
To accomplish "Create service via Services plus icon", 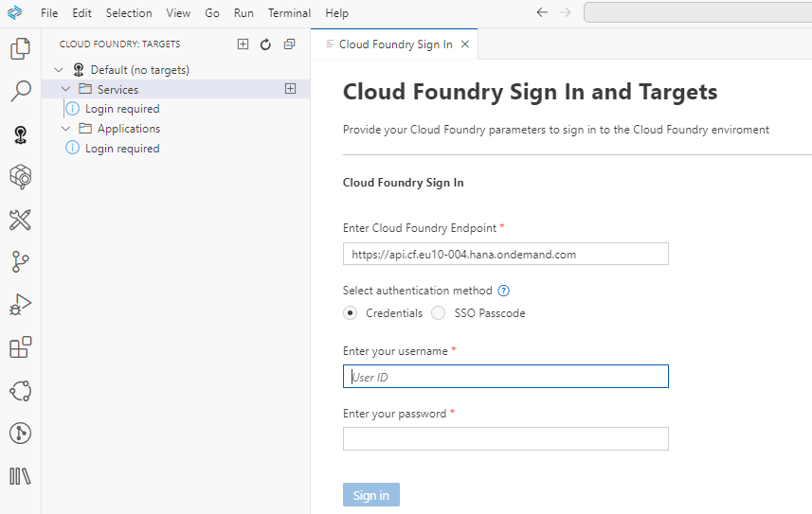I will pyautogui.click(x=291, y=89).
